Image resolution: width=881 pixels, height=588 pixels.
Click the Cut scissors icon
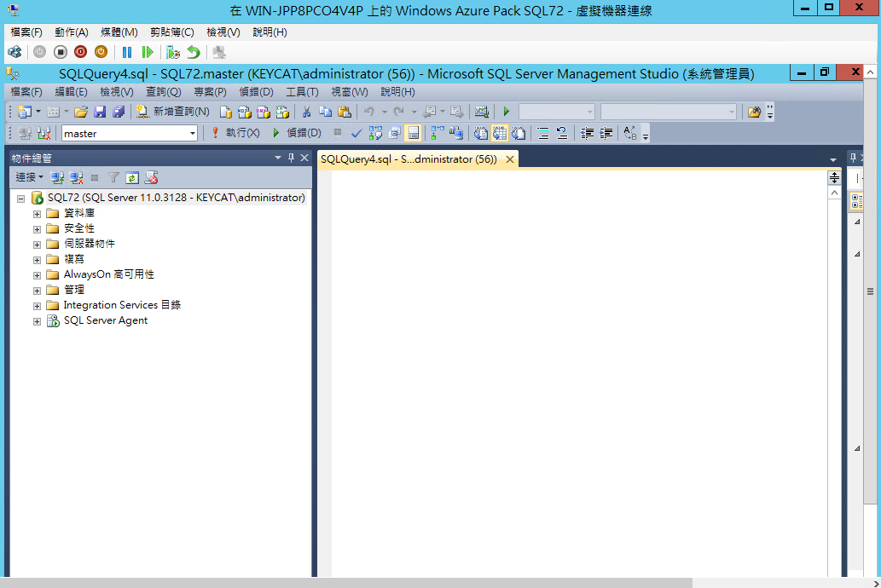point(306,112)
